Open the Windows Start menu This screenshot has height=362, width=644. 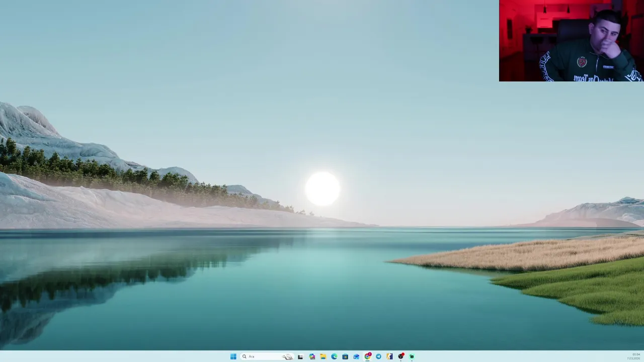pos(233,356)
